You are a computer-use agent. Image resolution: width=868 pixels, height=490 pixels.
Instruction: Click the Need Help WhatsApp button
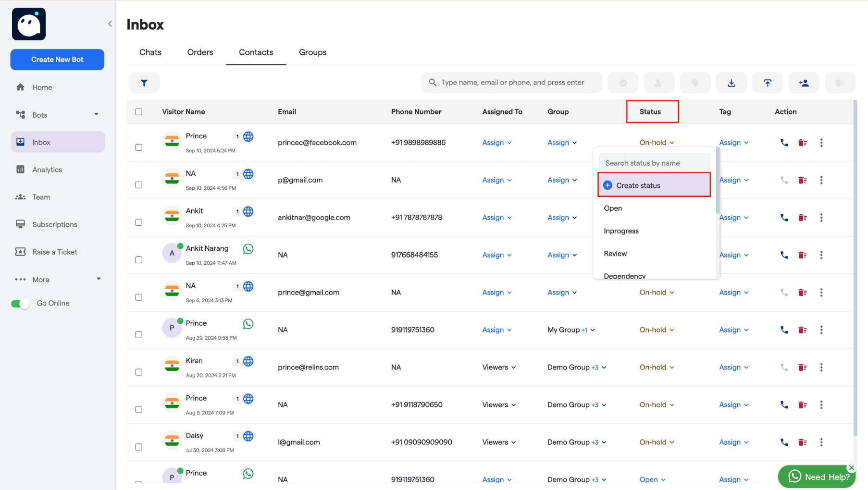tap(817, 477)
